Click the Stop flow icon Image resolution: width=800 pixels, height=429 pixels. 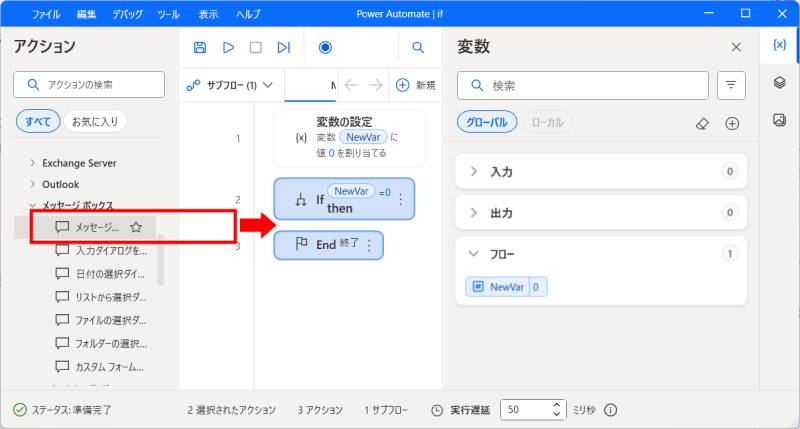coord(255,47)
